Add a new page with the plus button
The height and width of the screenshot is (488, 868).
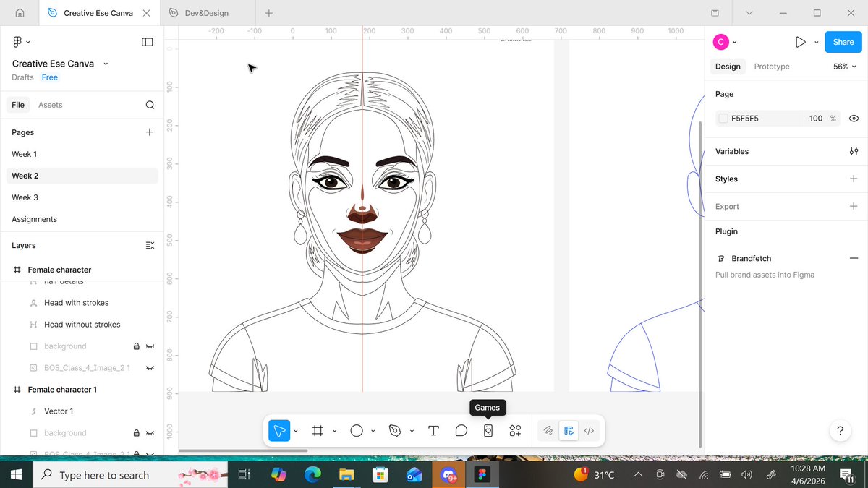click(150, 132)
